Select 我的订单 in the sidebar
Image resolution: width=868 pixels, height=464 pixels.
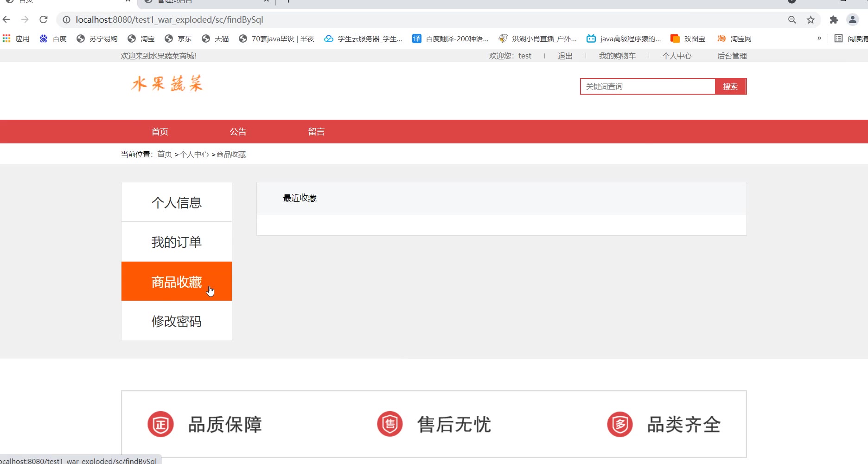pyautogui.click(x=177, y=242)
